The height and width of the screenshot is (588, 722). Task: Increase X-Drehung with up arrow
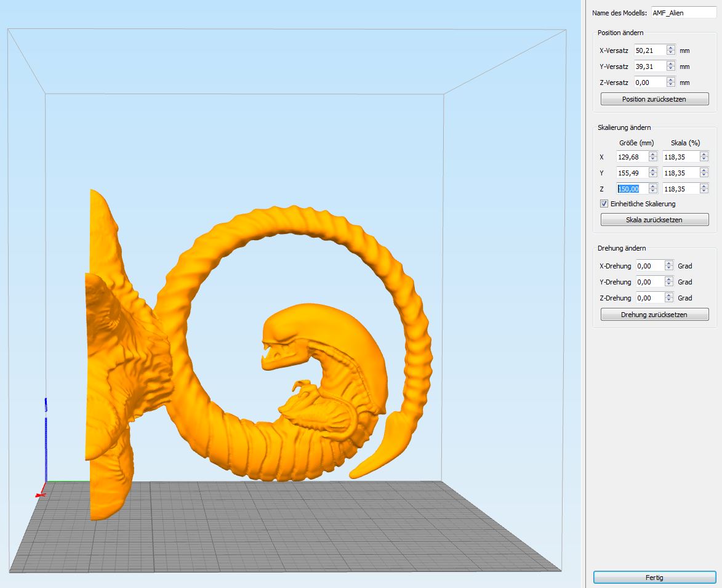[x=669, y=263]
